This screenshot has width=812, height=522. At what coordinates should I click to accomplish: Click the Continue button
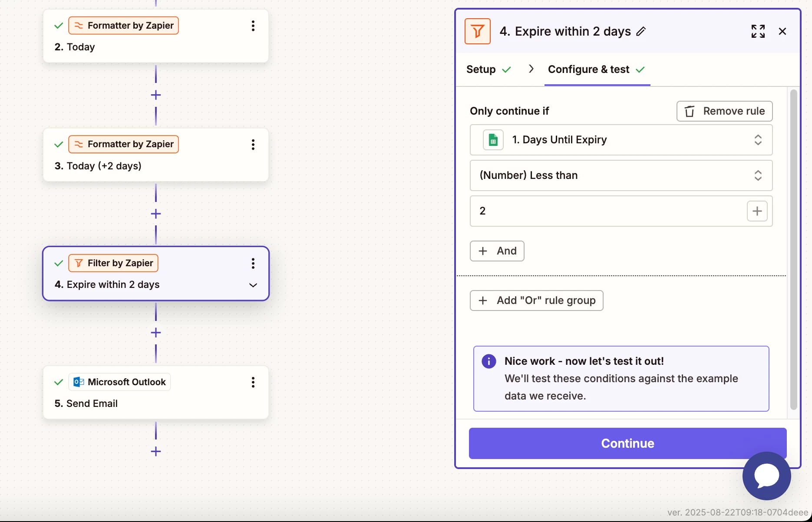coord(627,443)
